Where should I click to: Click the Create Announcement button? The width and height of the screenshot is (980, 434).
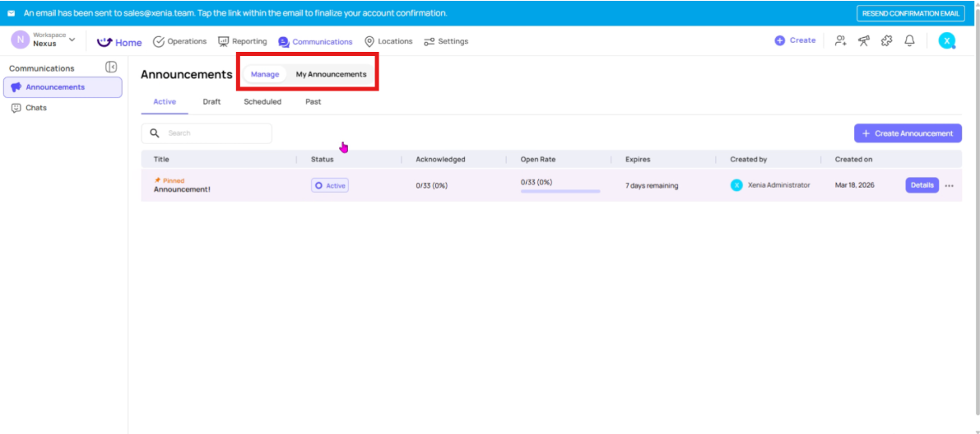[908, 133]
